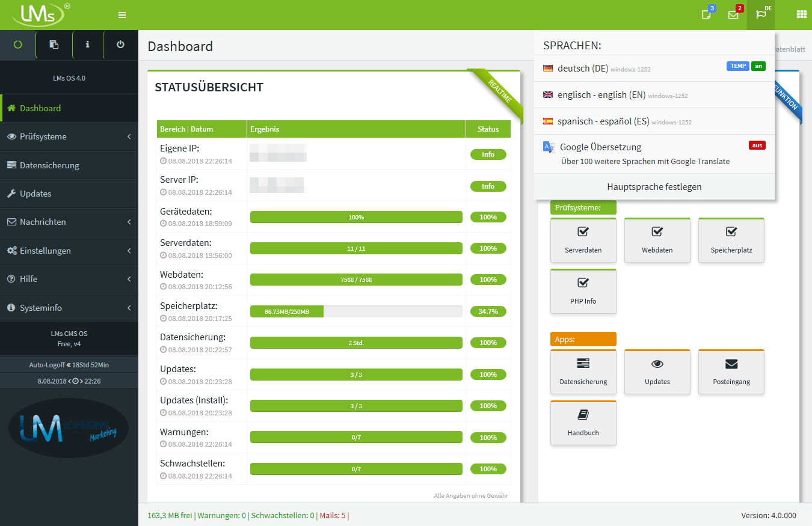Click the info icon in sidebar toolbar
This screenshot has height=526, width=812.
point(88,44)
